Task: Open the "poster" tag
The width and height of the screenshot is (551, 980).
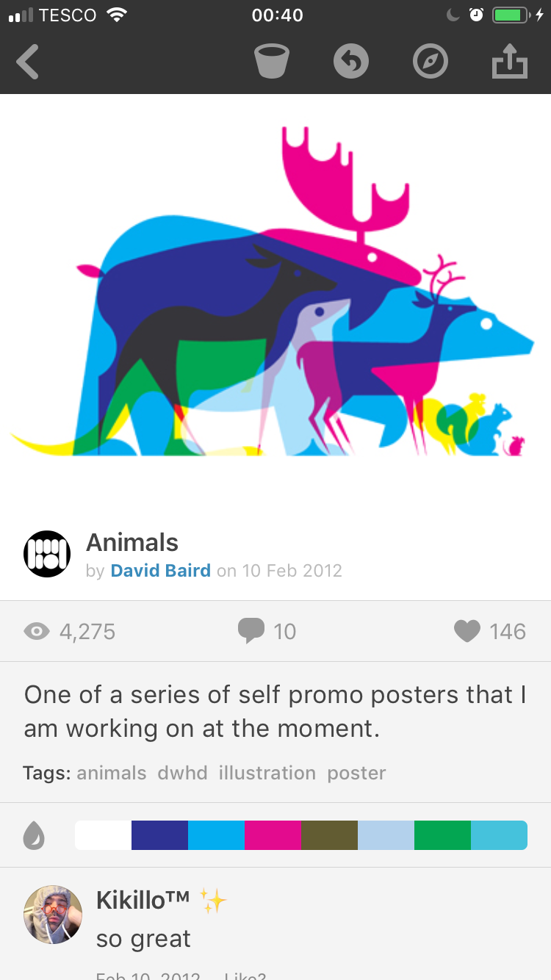Action: (356, 773)
